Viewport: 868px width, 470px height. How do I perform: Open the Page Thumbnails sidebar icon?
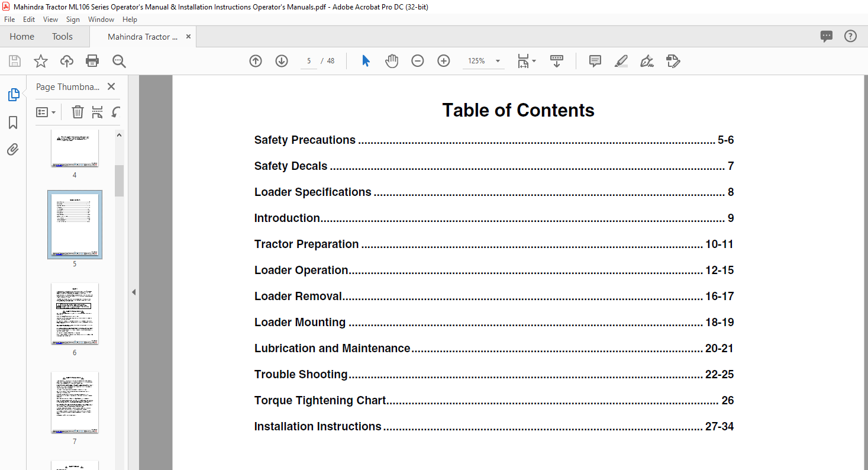point(13,95)
